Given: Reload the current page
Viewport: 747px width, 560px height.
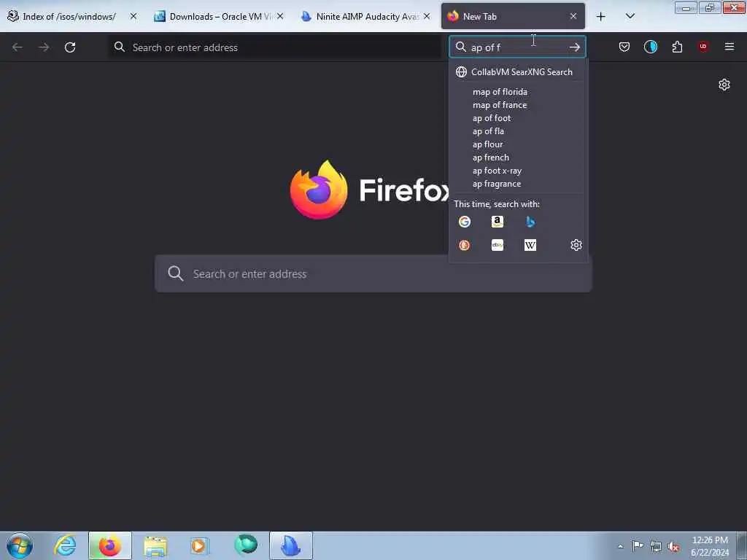Looking at the screenshot, I should point(70,47).
